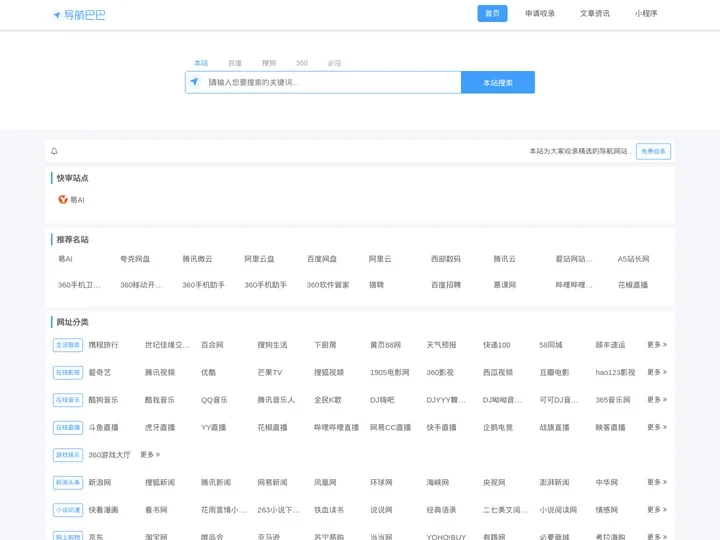Open the 网易CC直播 link

pyautogui.click(x=390, y=428)
